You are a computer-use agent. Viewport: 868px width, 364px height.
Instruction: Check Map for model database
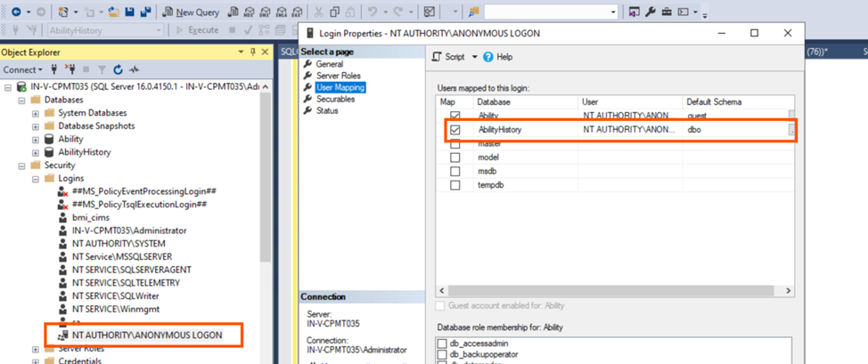[x=455, y=158]
